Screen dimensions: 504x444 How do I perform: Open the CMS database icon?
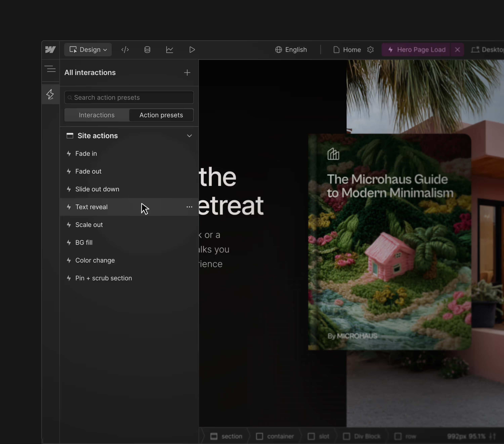[x=147, y=50]
